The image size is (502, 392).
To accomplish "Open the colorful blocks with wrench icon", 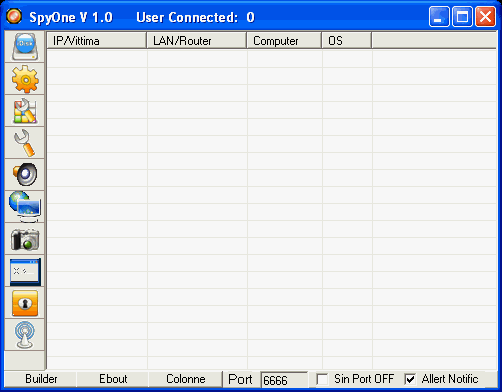I will [25, 111].
